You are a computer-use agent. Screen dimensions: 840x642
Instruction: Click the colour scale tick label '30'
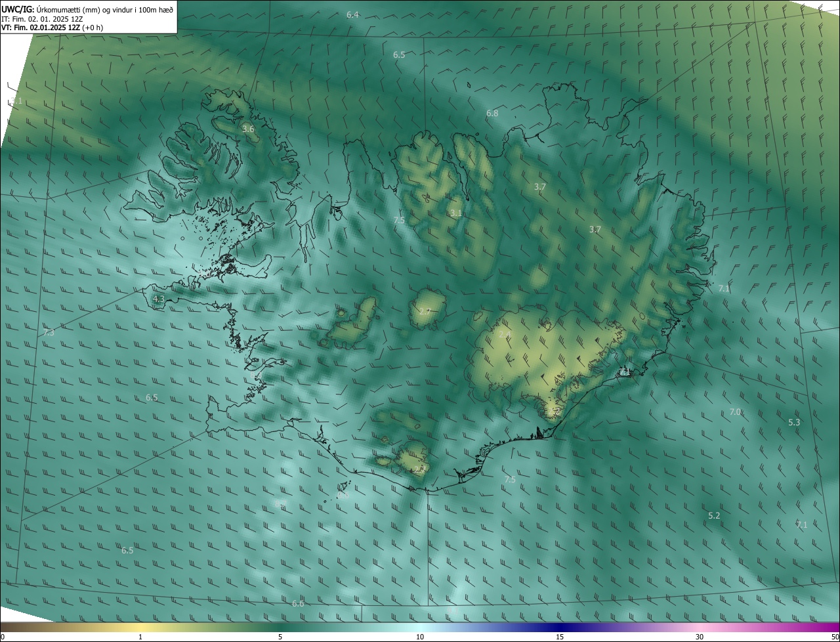[700, 637]
